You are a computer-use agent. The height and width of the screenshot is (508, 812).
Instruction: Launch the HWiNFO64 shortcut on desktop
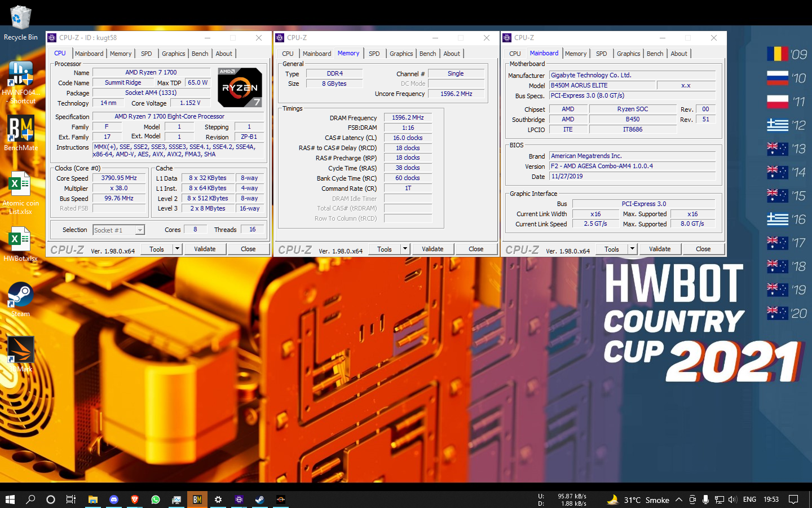pyautogui.click(x=20, y=82)
